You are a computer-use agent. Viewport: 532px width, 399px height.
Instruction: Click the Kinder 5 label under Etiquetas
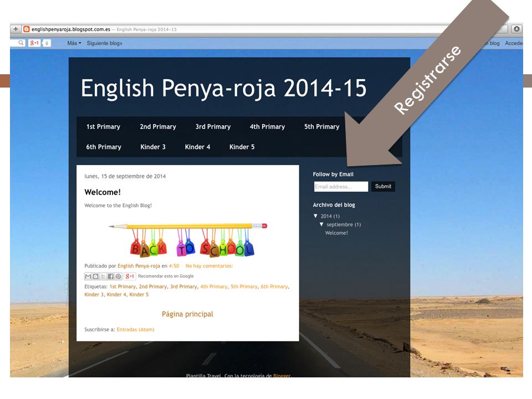click(x=139, y=294)
